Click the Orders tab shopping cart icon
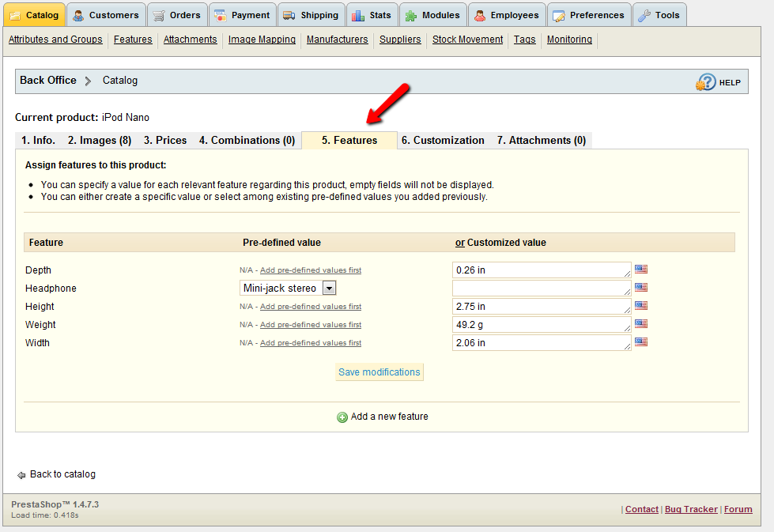The height and width of the screenshot is (532, 774). [x=158, y=16]
